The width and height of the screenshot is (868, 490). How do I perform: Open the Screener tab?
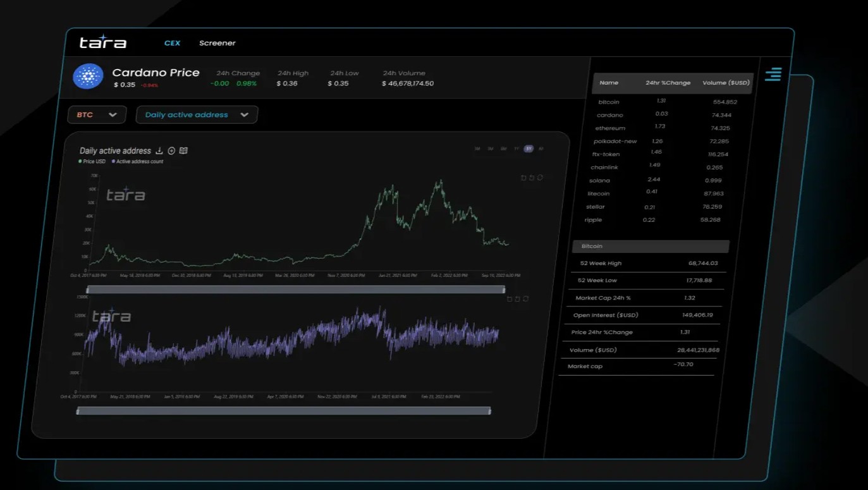point(217,43)
